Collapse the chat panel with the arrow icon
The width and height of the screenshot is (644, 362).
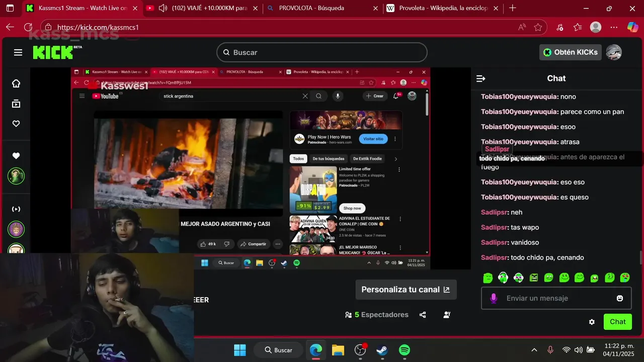(480, 78)
